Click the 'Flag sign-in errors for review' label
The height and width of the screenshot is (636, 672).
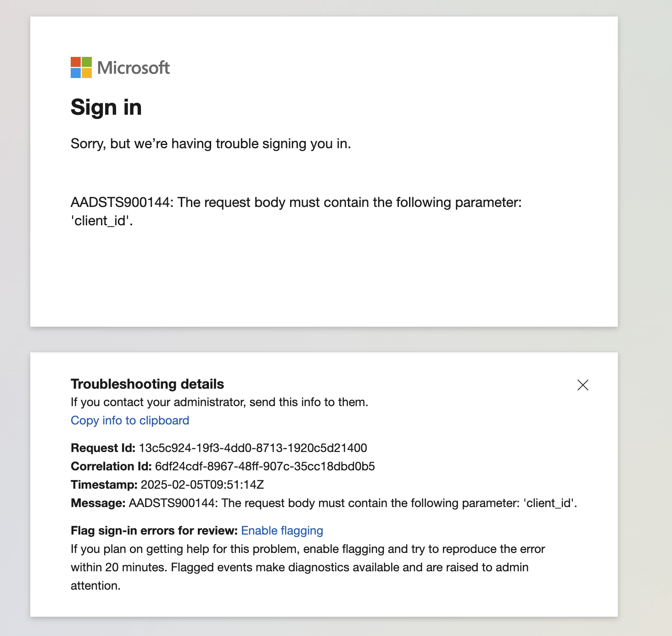pos(154,531)
